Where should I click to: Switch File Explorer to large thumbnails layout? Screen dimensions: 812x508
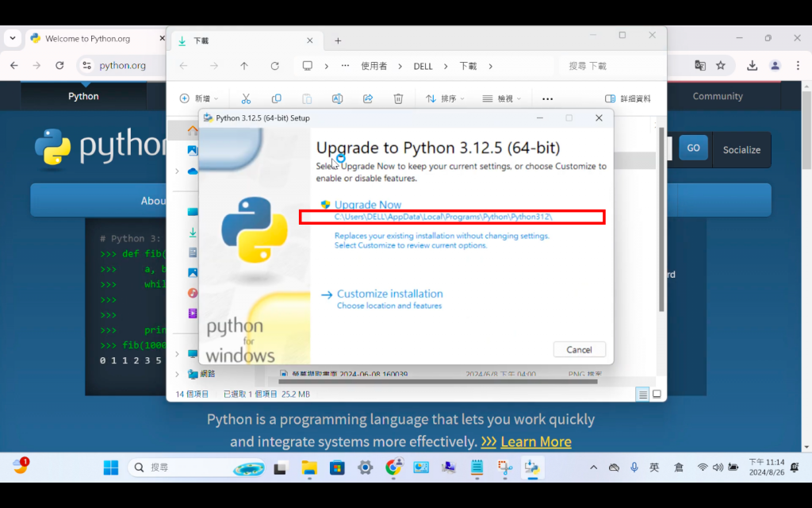click(x=657, y=394)
